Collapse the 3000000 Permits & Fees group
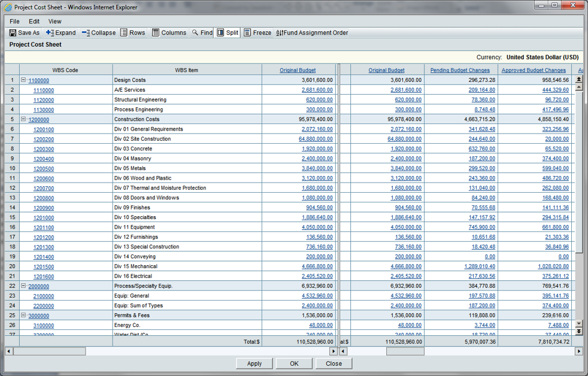The width and height of the screenshot is (588, 376). point(23,316)
